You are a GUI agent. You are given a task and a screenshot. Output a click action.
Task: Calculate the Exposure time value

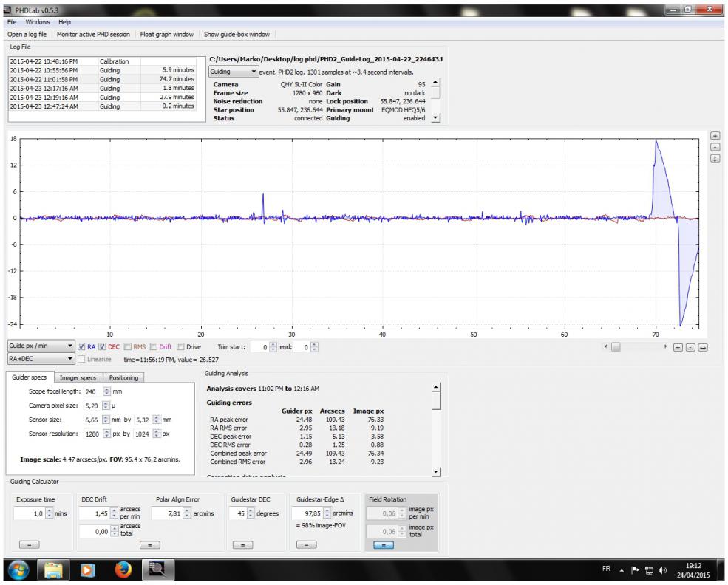[30, 544]
